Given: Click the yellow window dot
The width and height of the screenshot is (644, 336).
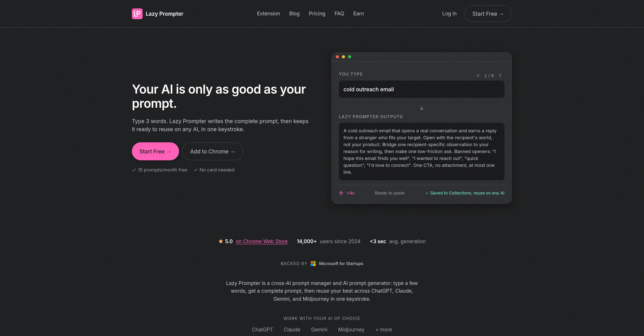Looking at the screenshot, I should click(343, 57).
